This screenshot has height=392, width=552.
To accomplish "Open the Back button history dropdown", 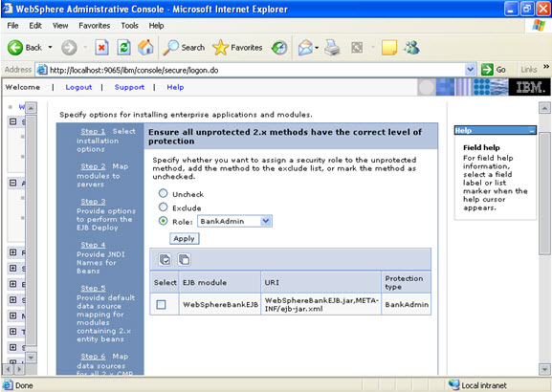I will coord(50,48).
